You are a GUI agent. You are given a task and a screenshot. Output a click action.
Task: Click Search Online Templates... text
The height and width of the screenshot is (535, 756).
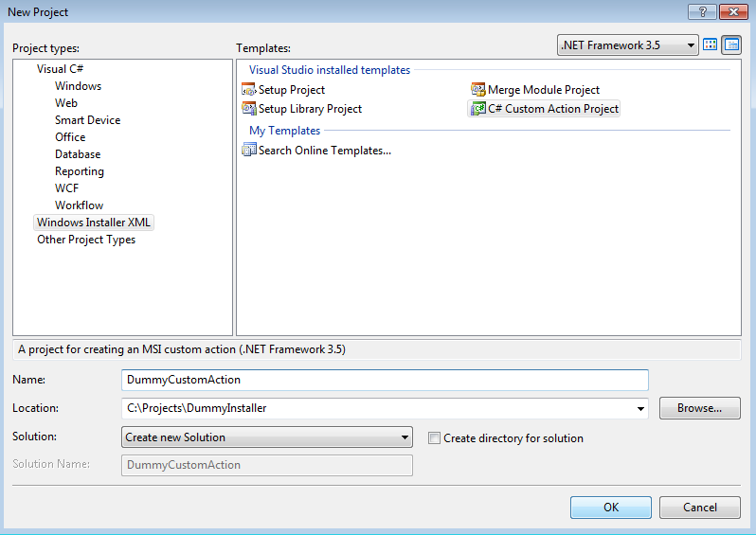point(325,151)
